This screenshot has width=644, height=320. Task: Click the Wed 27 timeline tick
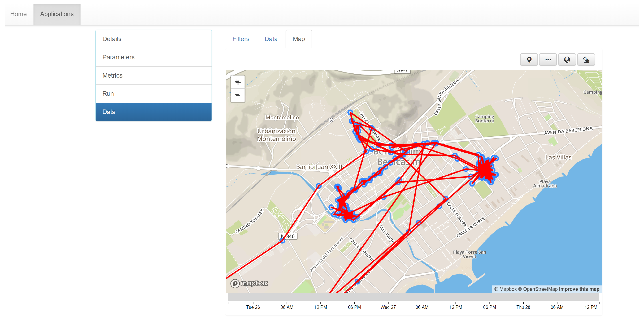(x=388, y=307)
